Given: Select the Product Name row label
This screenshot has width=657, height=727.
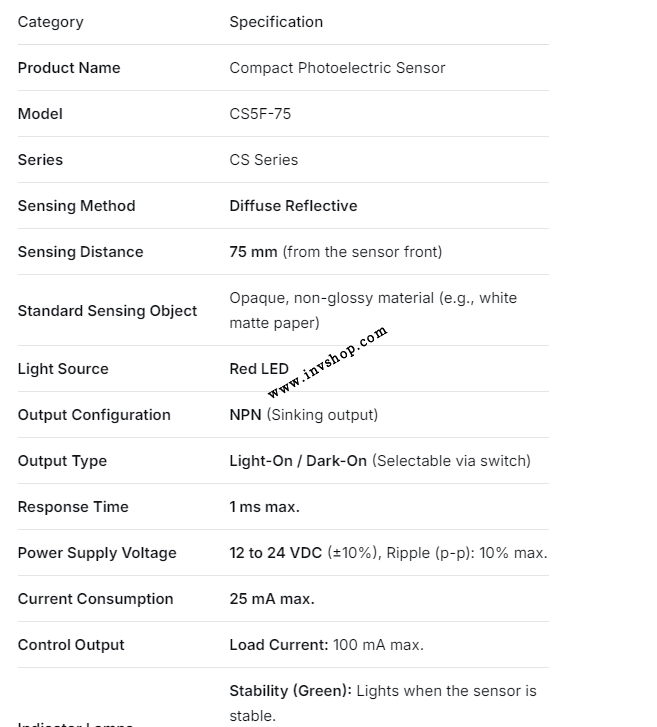Looking at the screenshot, I should [x=69, y=68].
